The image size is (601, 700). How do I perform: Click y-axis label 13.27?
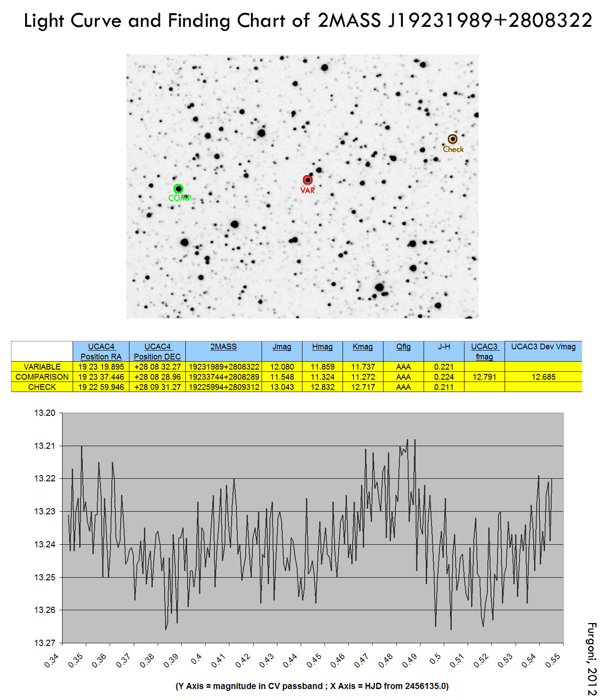click(45, 643)
